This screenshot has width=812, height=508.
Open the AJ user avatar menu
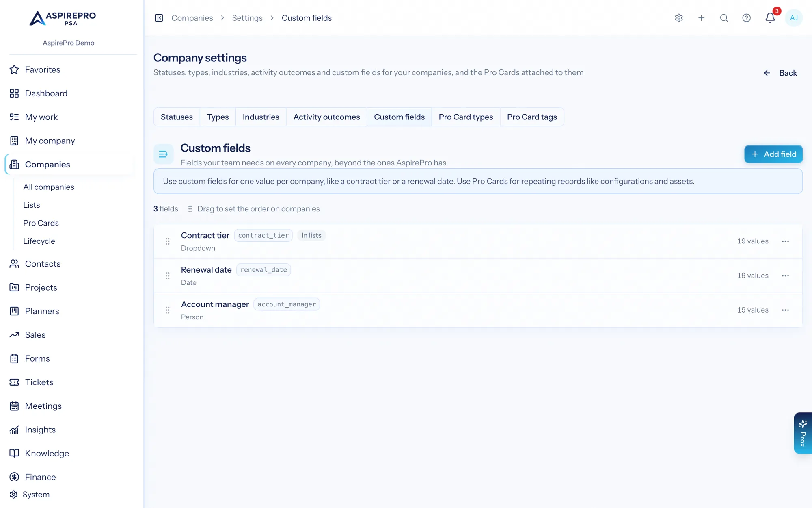(x=794, y=18)
